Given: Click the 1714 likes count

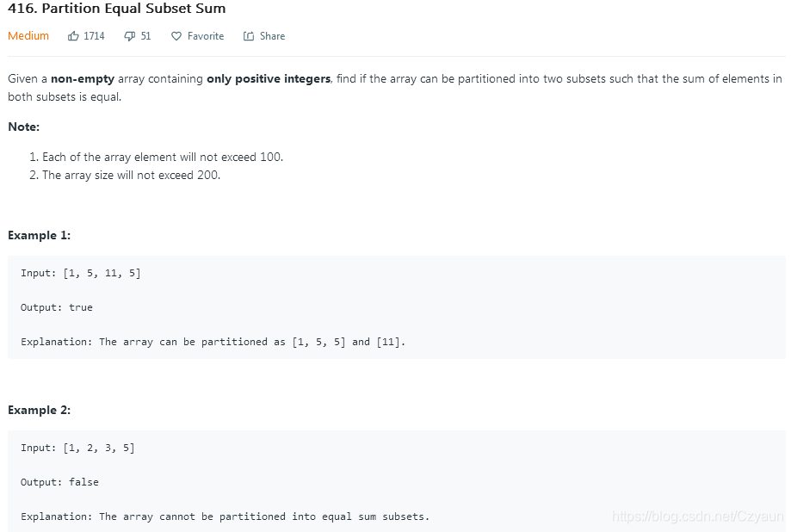Looking at the screenshot, I should pyautogui.click(x=94, y=36).
